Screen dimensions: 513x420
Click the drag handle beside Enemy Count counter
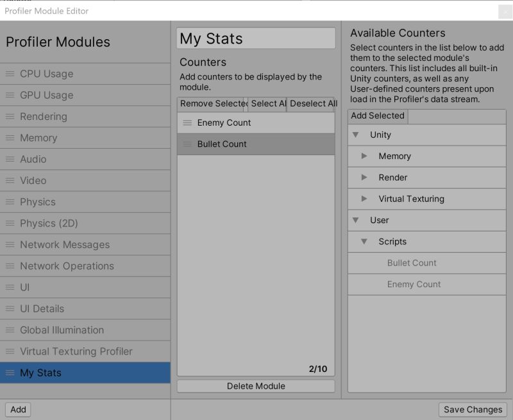[x=187, y=122]
